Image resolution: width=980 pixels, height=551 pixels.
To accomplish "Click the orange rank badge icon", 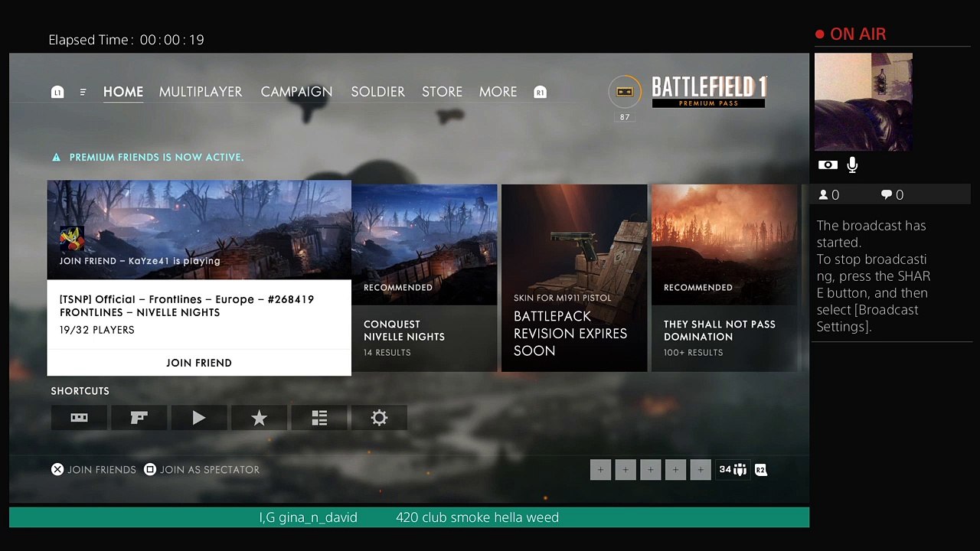I will pyautogui.click(x=625, y=92).
